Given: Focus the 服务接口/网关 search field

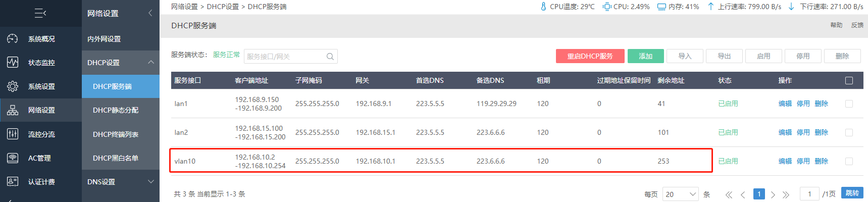Looking at the screenshot, I should (x=290, y=57).
